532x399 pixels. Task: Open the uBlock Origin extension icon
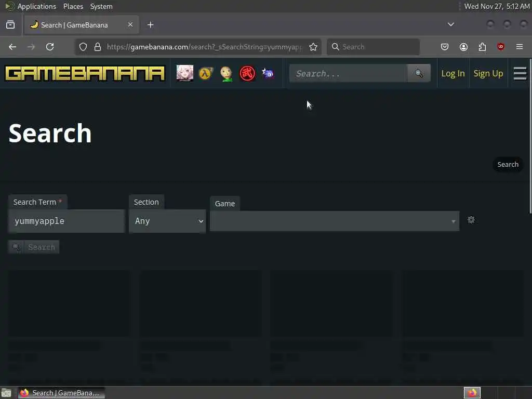pyautogui.click(x=501, y=47)
